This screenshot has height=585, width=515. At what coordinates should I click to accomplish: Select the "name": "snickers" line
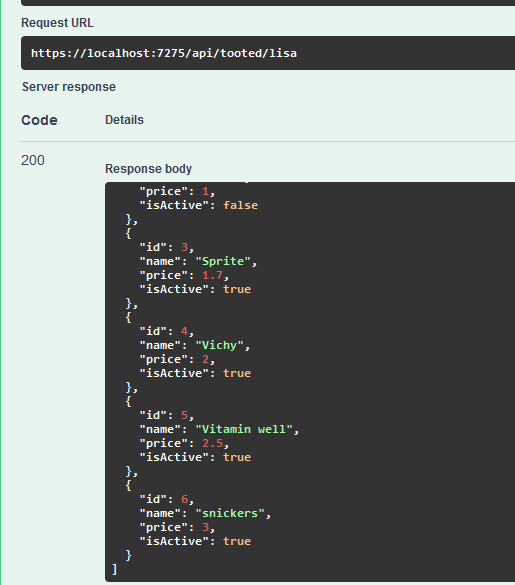pyautogui.click(x=205, y=513)
